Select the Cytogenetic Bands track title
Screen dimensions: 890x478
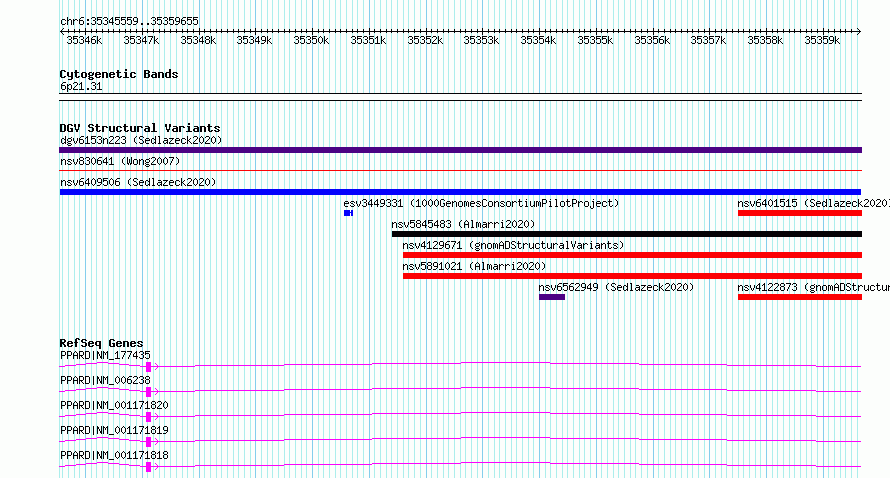tap(119, 74)
